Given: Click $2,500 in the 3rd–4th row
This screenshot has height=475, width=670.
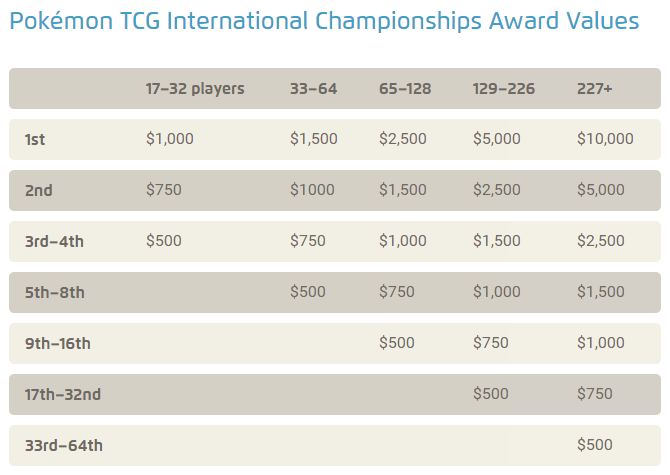Looking at the screenshot, I should [601, 240].
